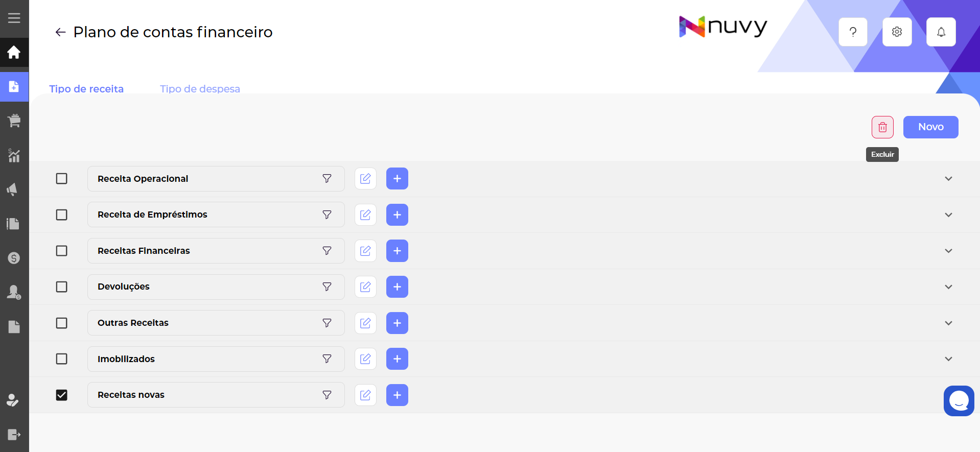
Task: Open the help question mark icon
Action: (853, 32)
